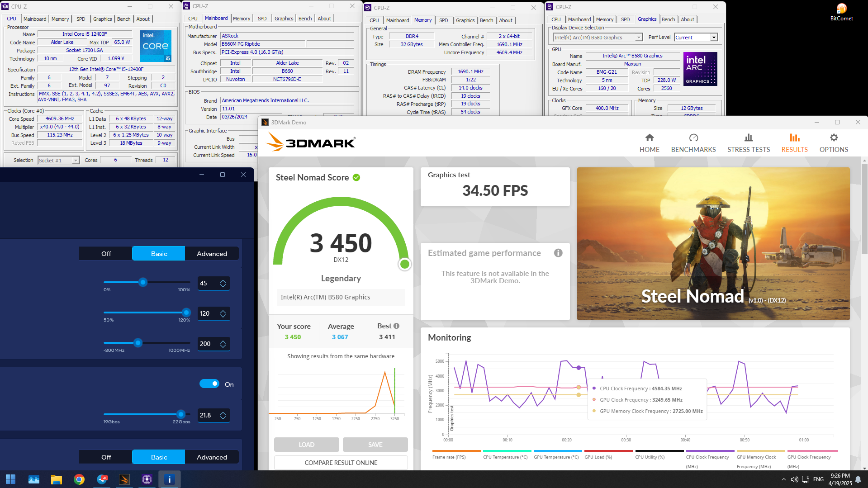Launch Google Chrome from the taskbar
Image resolution: width=868 pixels, height=488 pixels.
pos(79,479)
